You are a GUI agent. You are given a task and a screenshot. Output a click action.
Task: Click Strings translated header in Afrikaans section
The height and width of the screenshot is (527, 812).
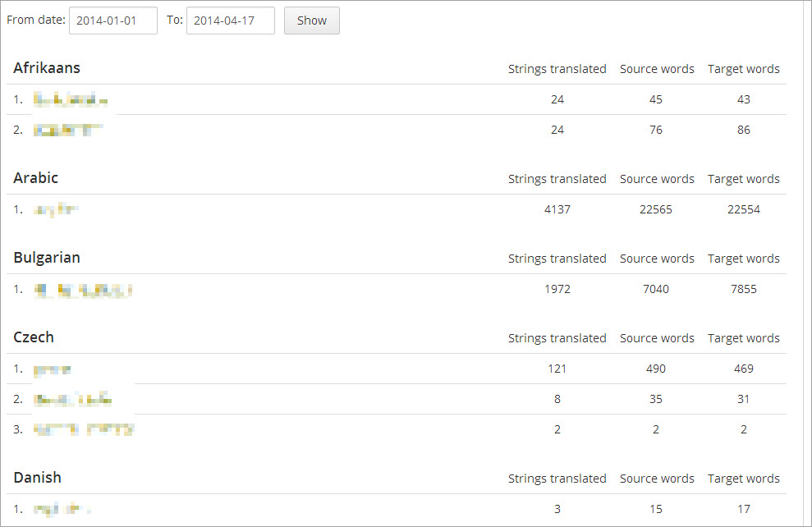[x=557, y=69]
